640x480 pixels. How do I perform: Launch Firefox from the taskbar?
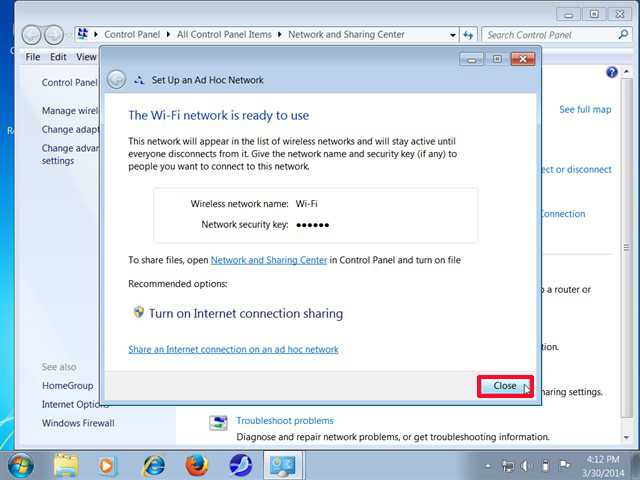click(x=197, y=465)
